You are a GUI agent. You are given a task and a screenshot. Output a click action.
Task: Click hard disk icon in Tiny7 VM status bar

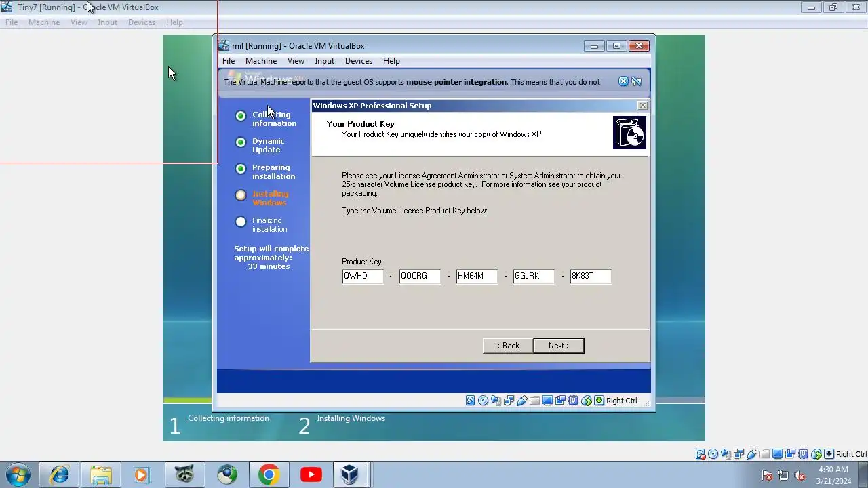coord(701,454)
